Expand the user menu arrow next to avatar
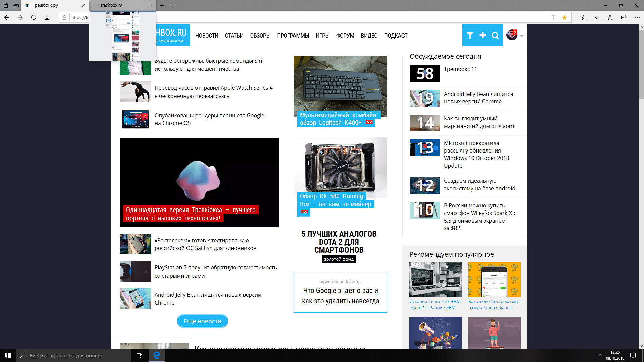The height and width of the screenshot is (362, 644). pyautogui.click(x=522, y=36)
